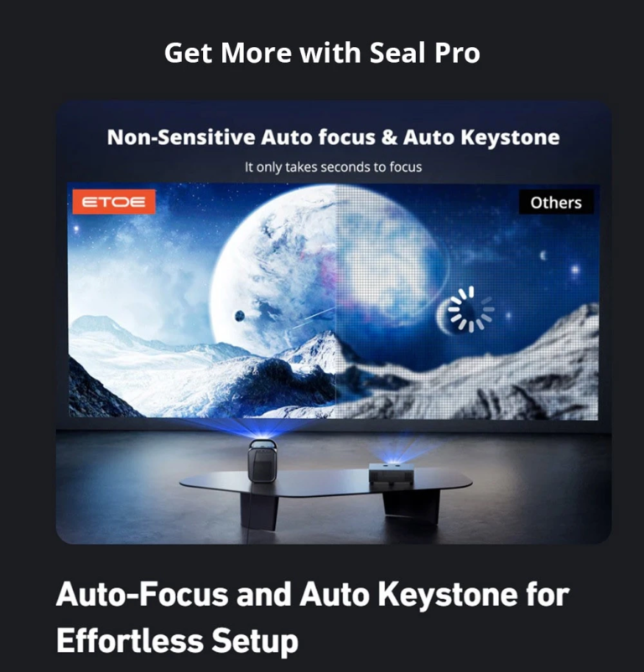The width and height of the screenshot is (644, 672).
Task: Click the Effortless Setup heading text
Action: click(177, 640)
